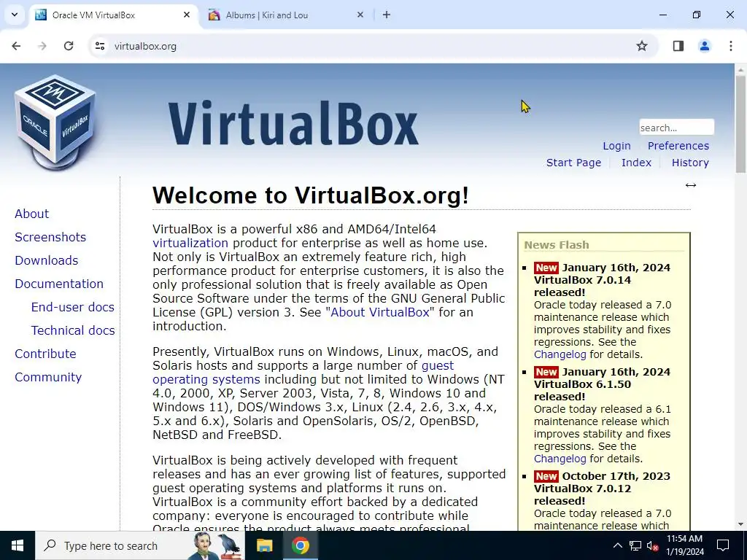The image size is (747, 560).
Task: Open the History page
Action: point(690,163)
